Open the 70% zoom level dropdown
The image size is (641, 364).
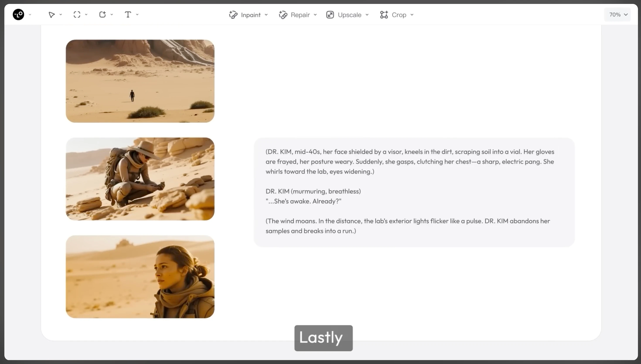[617, 15]
